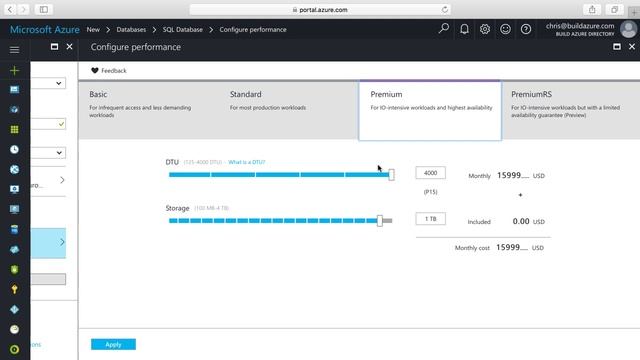
Task: Click the account avatar picture
Action: pyautogui.click(x=628, y=29)
